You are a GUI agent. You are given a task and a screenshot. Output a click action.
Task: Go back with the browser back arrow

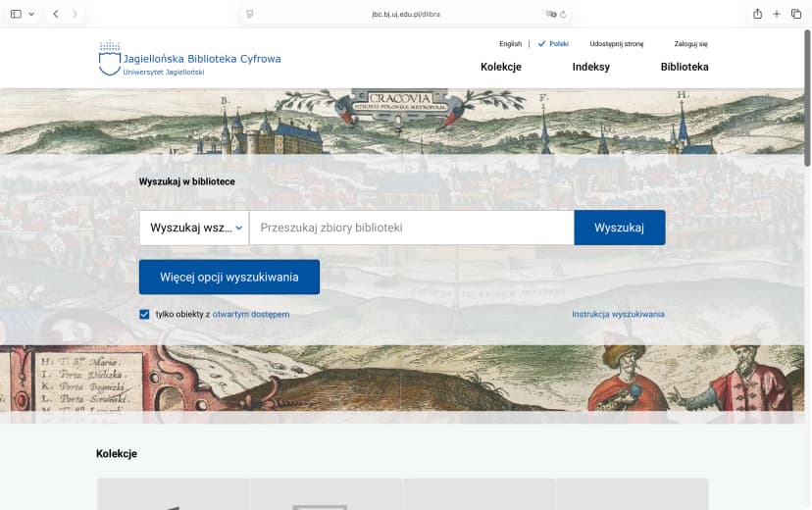point(55,14)
